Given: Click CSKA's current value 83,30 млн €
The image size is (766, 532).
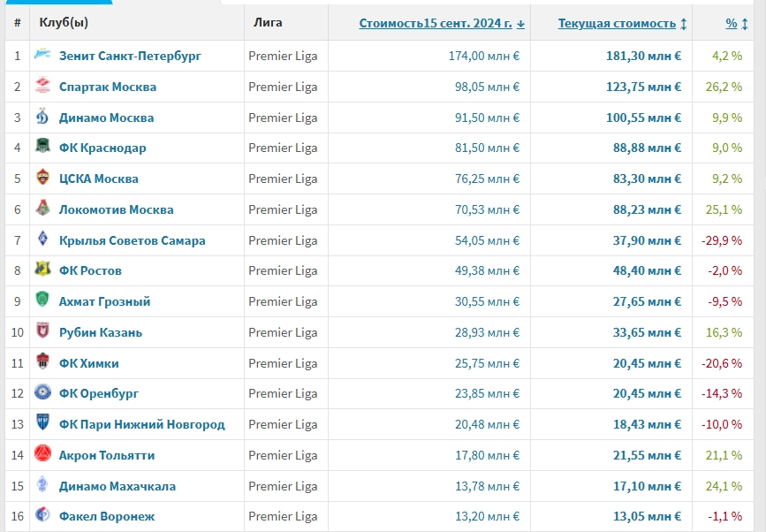Looking at the screenshot, I should tap(648, 179).
